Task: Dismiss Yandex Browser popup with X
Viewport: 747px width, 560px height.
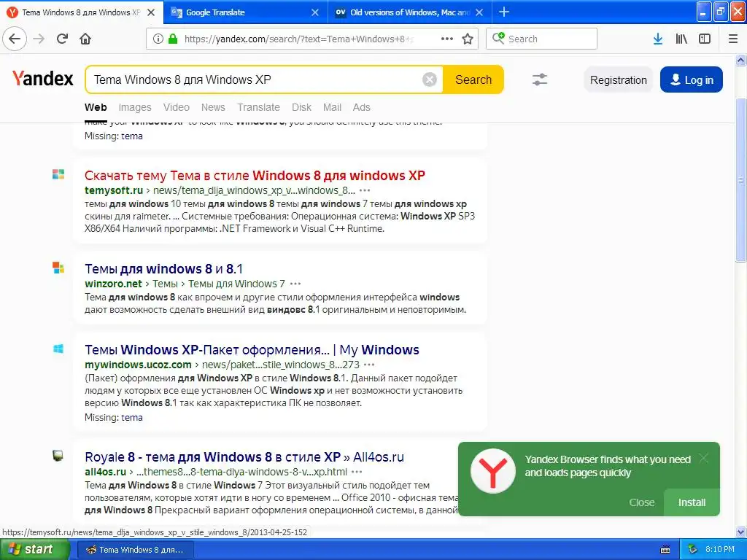Action: click(x=704, y=459)
